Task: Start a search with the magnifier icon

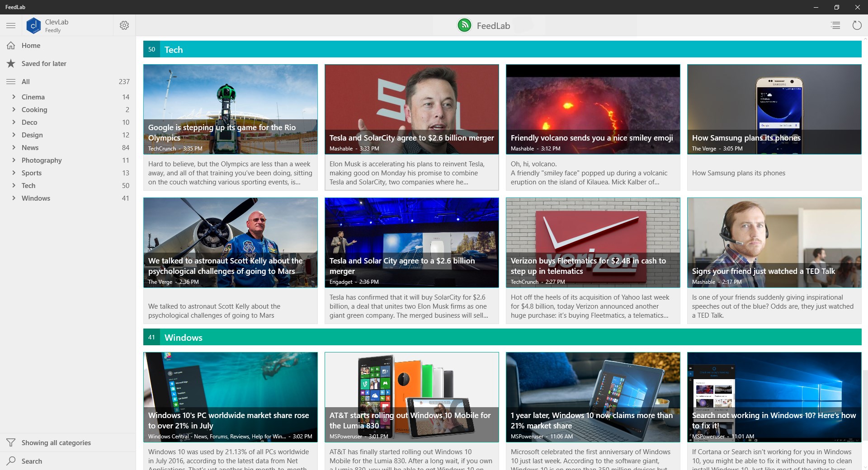Action: coord(11,461)
